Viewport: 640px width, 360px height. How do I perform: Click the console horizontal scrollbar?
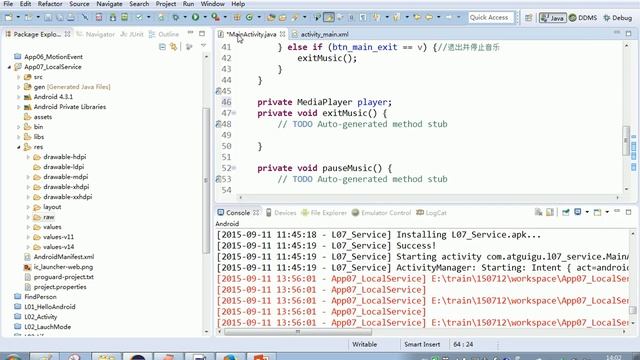click(298, 332)
